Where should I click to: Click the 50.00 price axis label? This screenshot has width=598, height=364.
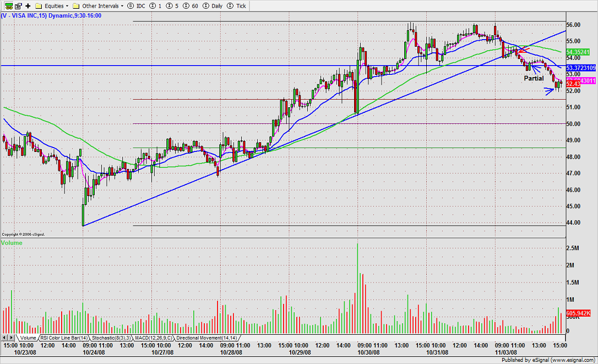click(x=574, y=123)
